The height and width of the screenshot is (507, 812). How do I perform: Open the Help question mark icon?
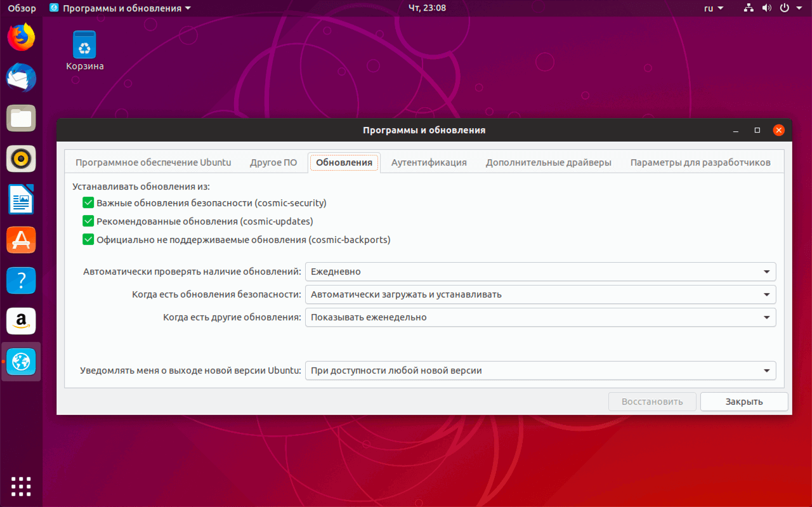tap(21, 280)
